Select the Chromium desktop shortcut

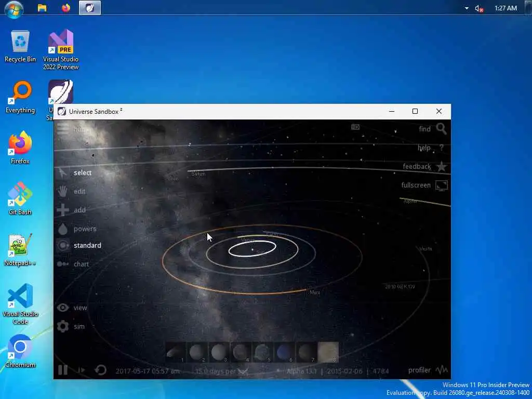pos(20,352)
